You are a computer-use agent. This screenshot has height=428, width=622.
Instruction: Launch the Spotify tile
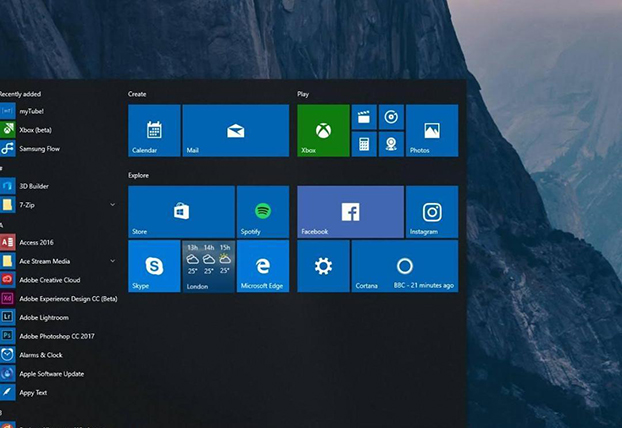point(263,212)
